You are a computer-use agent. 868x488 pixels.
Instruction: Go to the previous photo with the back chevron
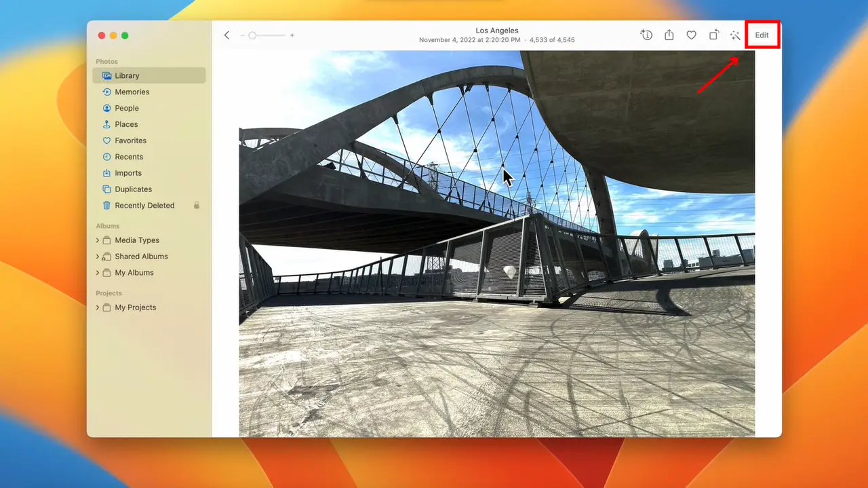pyautogui.click(x=226, y=35)
